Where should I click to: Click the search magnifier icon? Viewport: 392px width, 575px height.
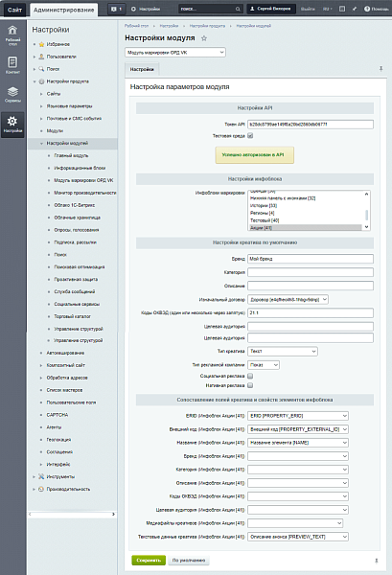[238, 10]
